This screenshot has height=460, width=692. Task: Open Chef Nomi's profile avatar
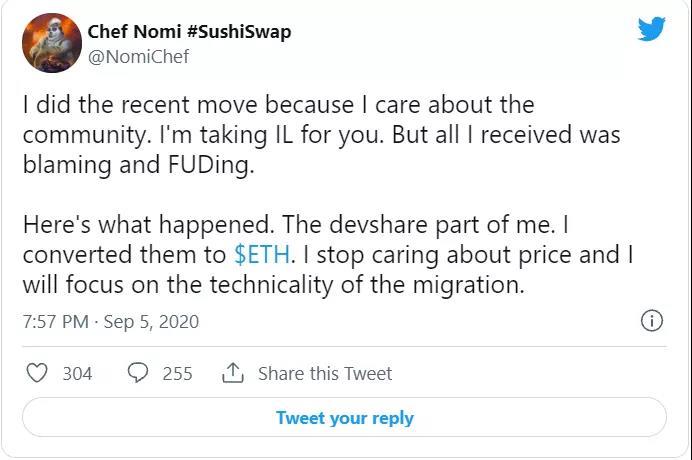pyautogui.click(x=51, y=43)
